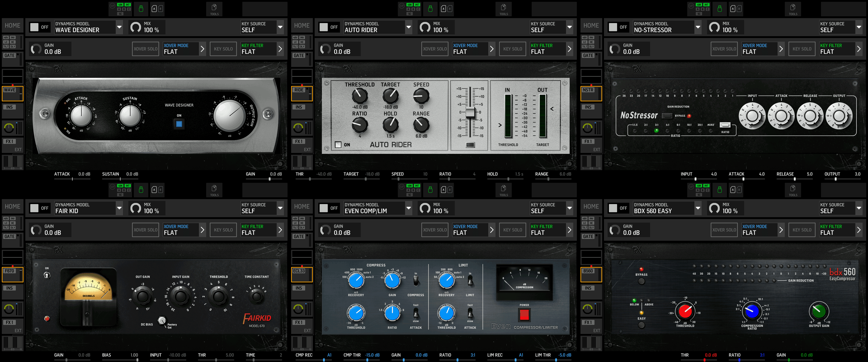The height and width of the screenshot is (362, 868).
Task: Click GAIN knob icon in Auto Rider panel
Action: [325, 49]
